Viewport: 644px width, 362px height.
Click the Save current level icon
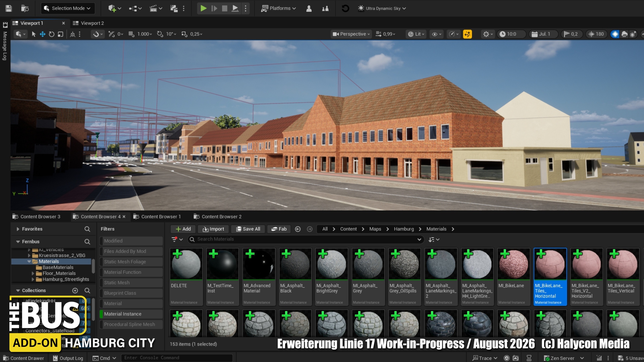pyautogui.click(x=9, y=8)
